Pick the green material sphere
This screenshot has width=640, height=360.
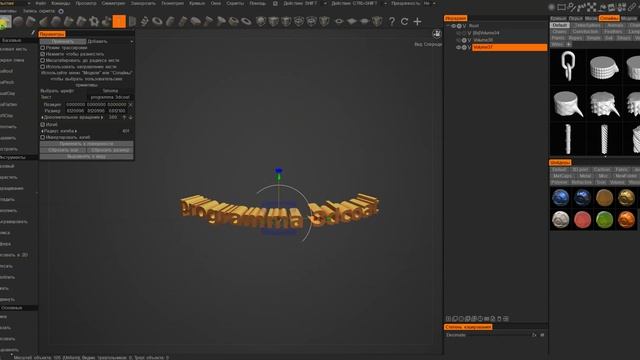pos(604,220)
